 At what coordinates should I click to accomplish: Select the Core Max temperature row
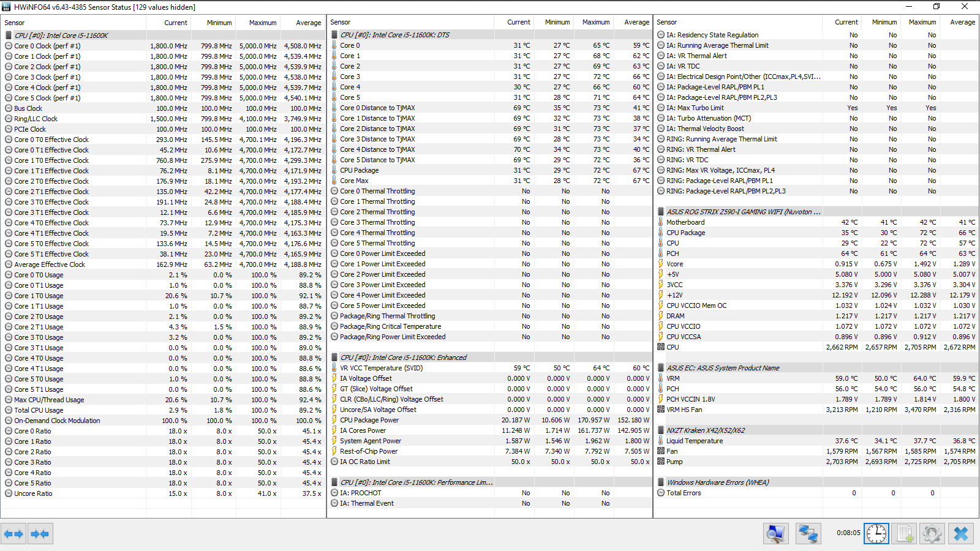click(x=489, y=181)
